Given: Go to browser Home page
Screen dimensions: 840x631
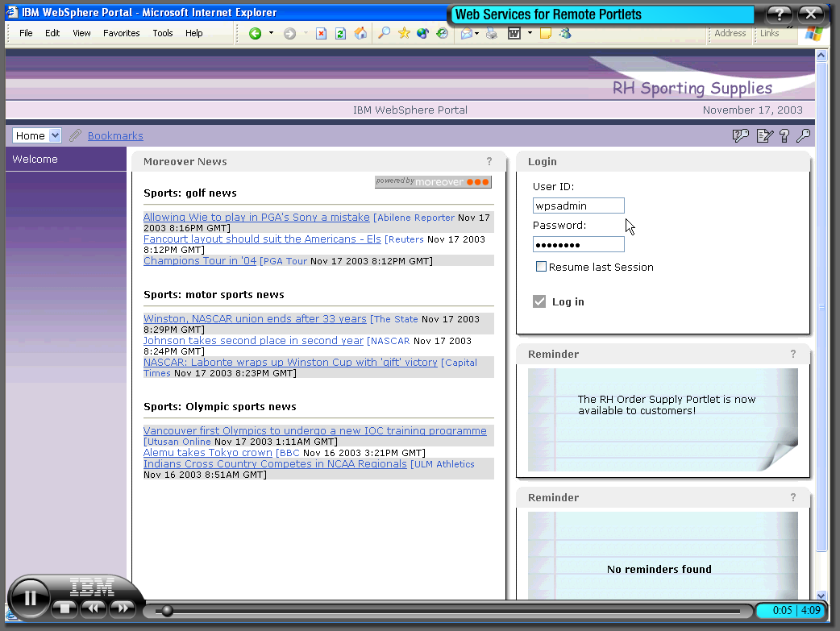Looking at the screenshot, I should pos(360,33).
